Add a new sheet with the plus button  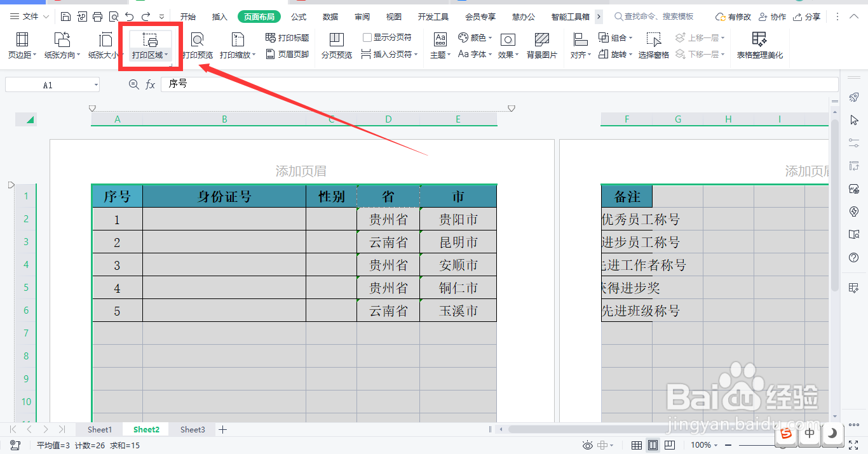point(222,429)
